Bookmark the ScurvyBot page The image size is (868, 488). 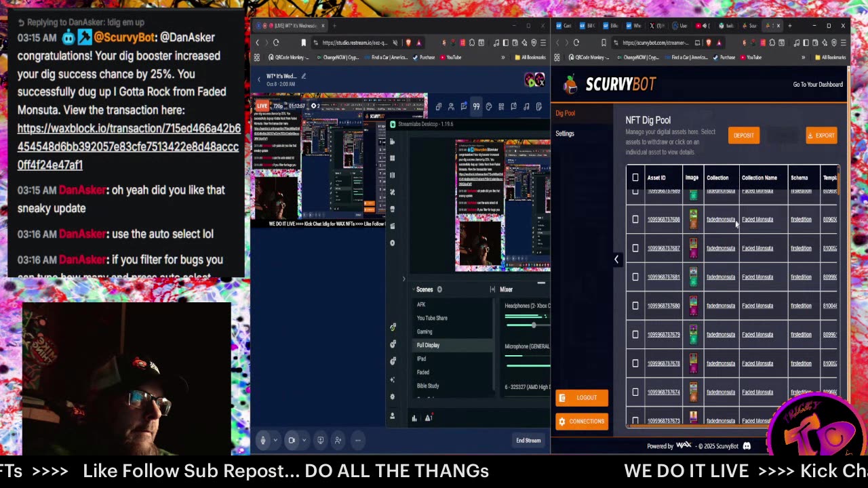[604, 43]
